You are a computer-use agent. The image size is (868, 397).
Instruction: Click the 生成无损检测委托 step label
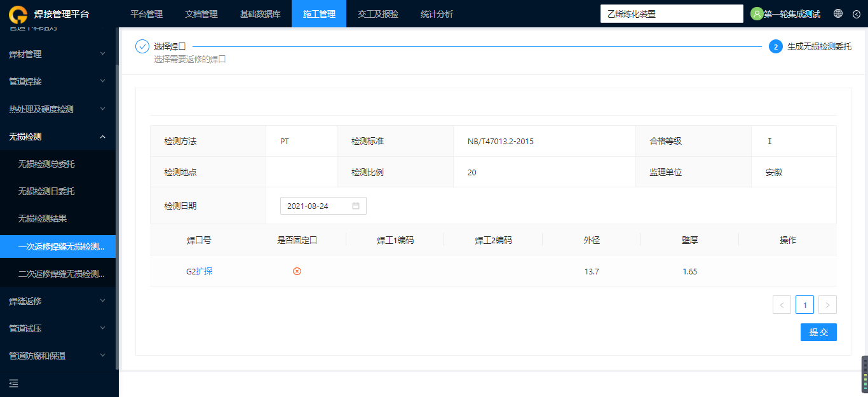(x=820, y=46)
